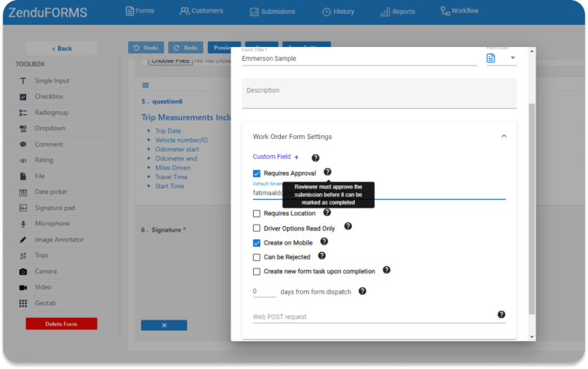Select the Microphone toolbox item icon
Screen dimensions: 588x369
(x=23, y=224)
